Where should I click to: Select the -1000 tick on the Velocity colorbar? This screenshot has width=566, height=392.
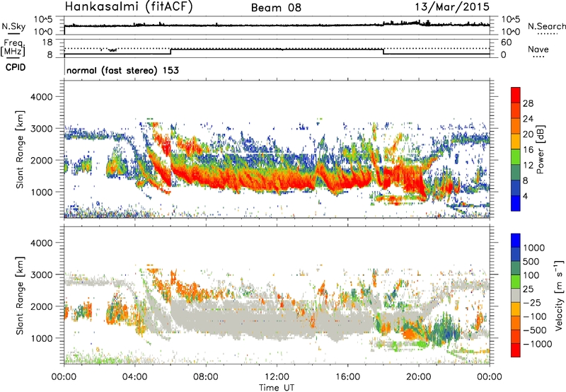(537, 344)
